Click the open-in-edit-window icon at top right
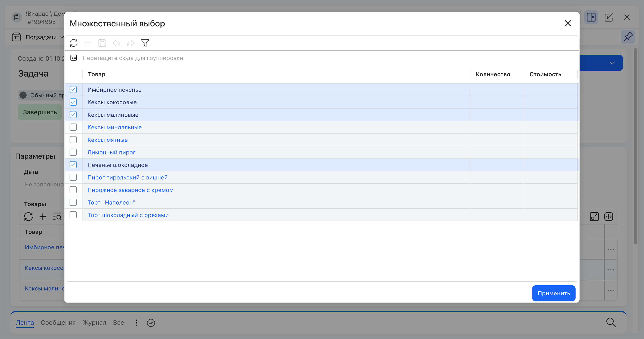The height and width of the screenshot is (339, 644). (x=609, y=17)
